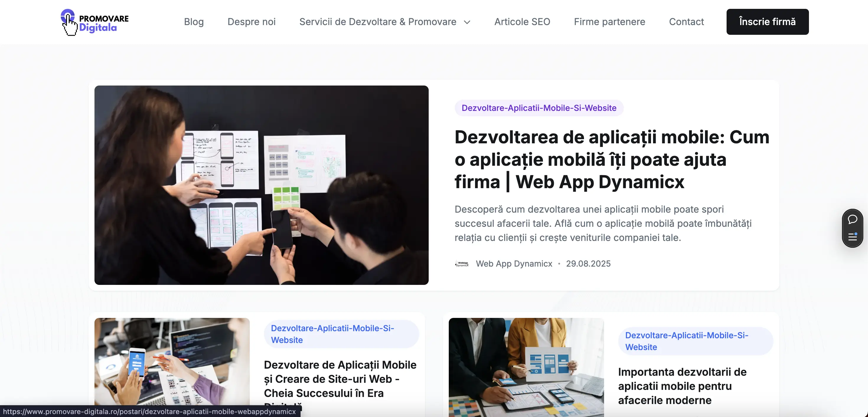Click the Web App Dynamicx author avatar

point(462,264)
